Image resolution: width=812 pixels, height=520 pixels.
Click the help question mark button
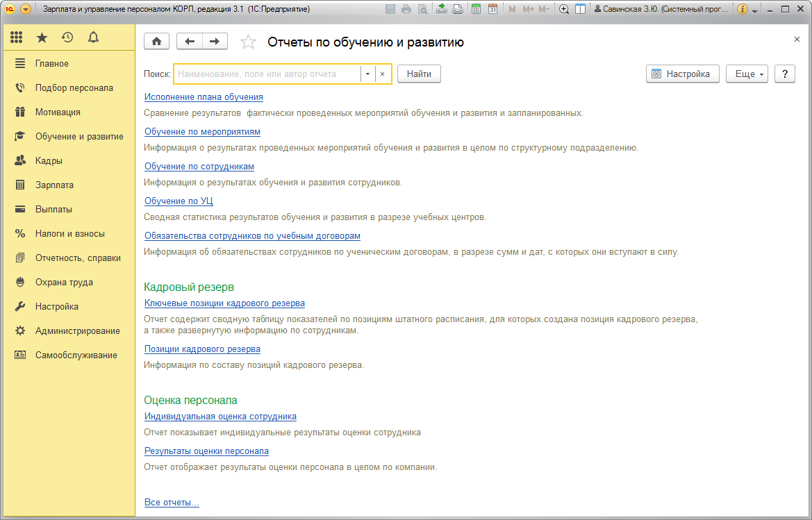click(x=784, y=74)
